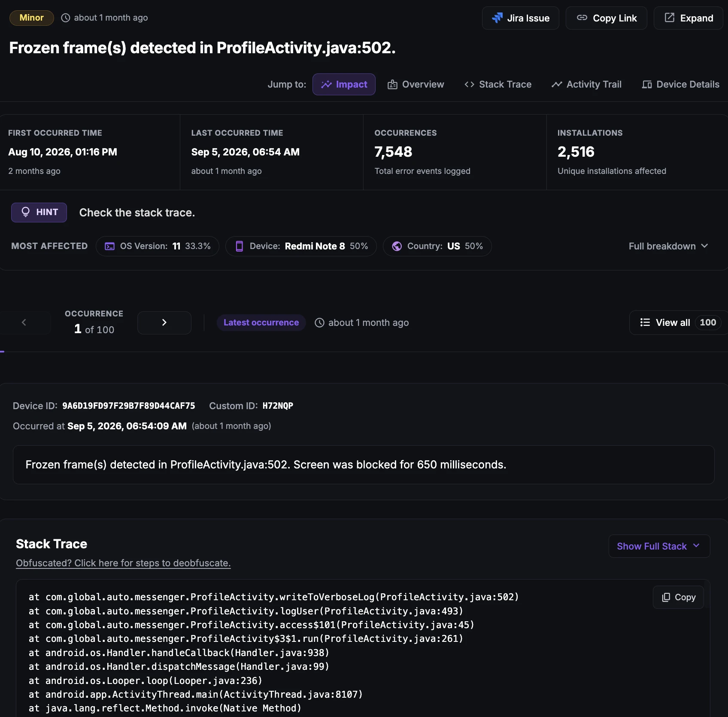Open the Show Full Stack dropdown

659,546
